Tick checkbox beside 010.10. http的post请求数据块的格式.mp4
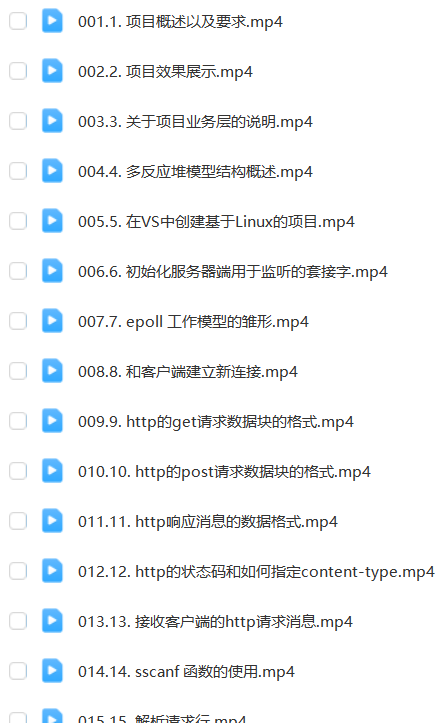Viewport: 442px width, 723px height. (x=18, y=471)
